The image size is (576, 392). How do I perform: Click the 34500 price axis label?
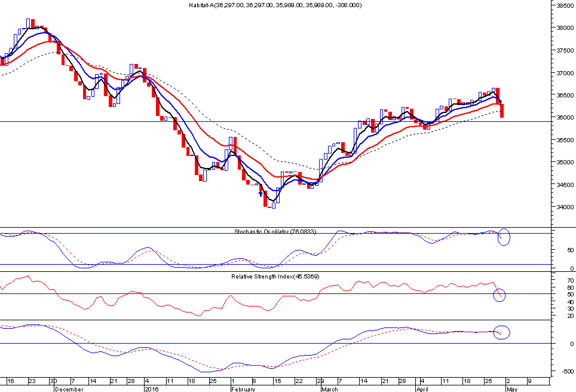(565, 185)
